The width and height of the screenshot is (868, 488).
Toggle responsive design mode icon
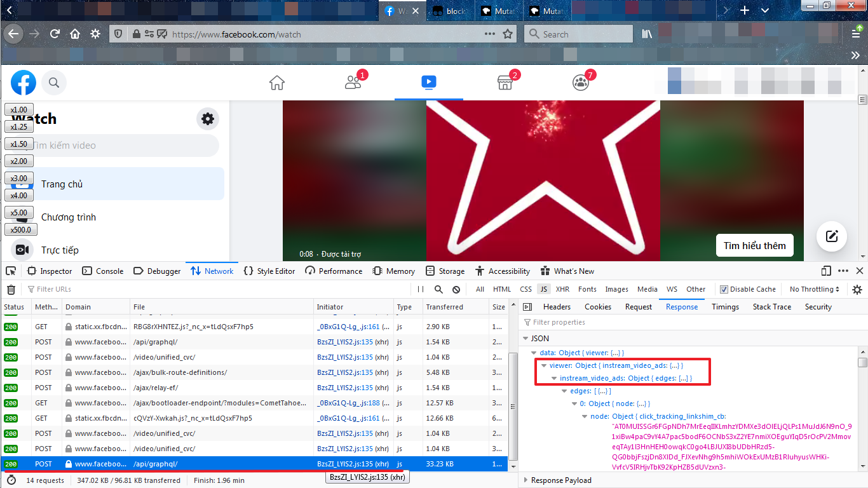(x=826, y=271)
